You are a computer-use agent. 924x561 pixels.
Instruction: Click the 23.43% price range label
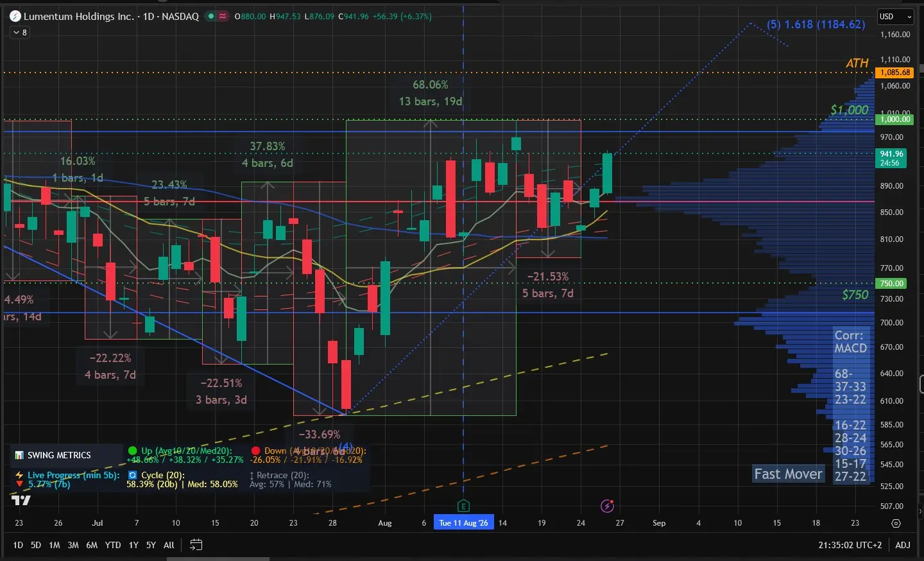169,185
